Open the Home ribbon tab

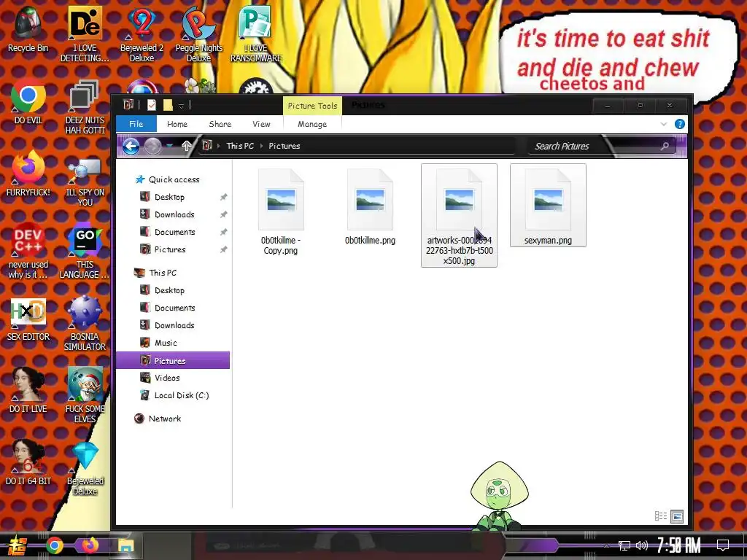pos(177,124)
